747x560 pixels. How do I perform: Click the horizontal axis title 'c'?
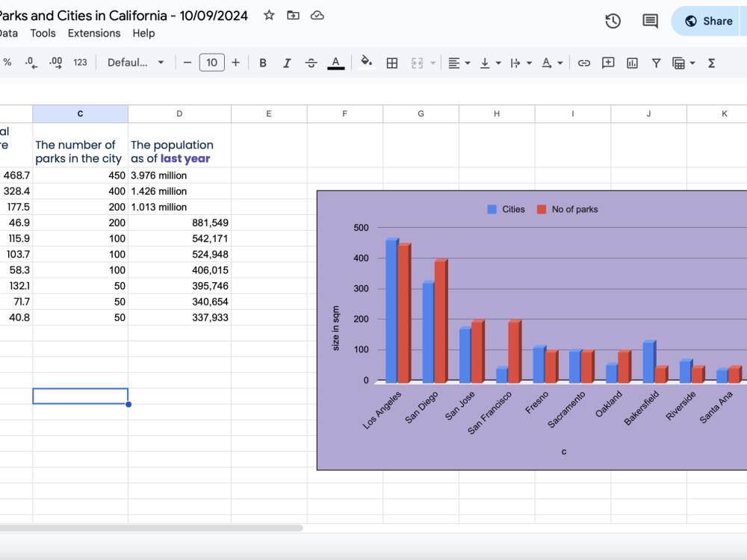pyautogui.click(x=563, y=452)
